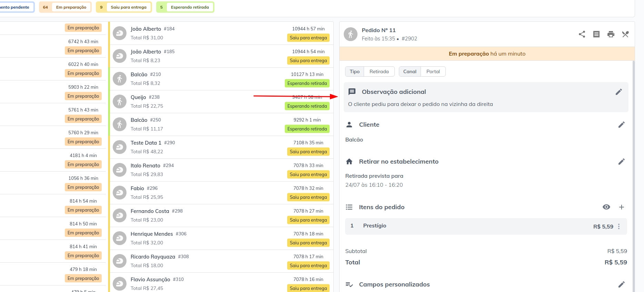Open order João Alberto #185
The height and width of the screenshot is (292, 644).
(221, 56)
